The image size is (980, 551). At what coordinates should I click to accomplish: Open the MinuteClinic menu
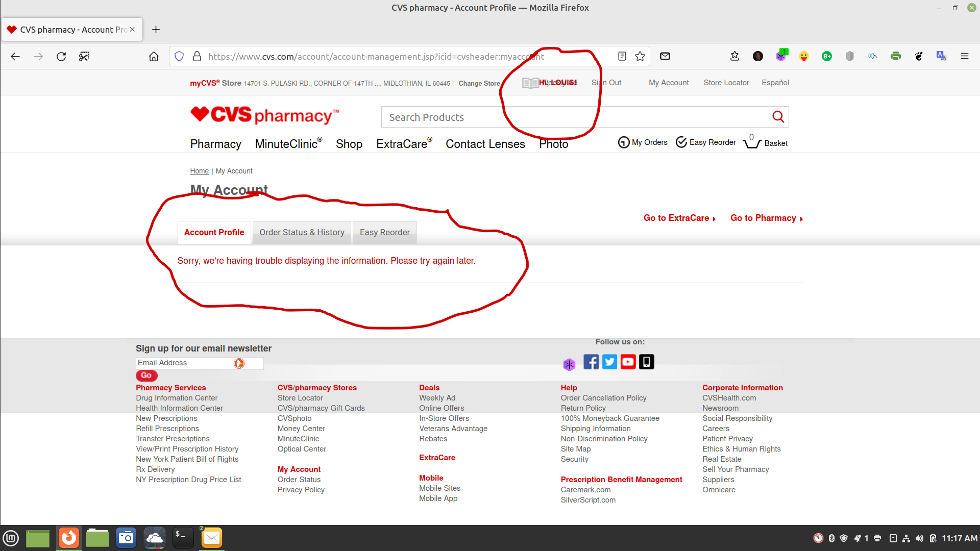click(288, 144)
